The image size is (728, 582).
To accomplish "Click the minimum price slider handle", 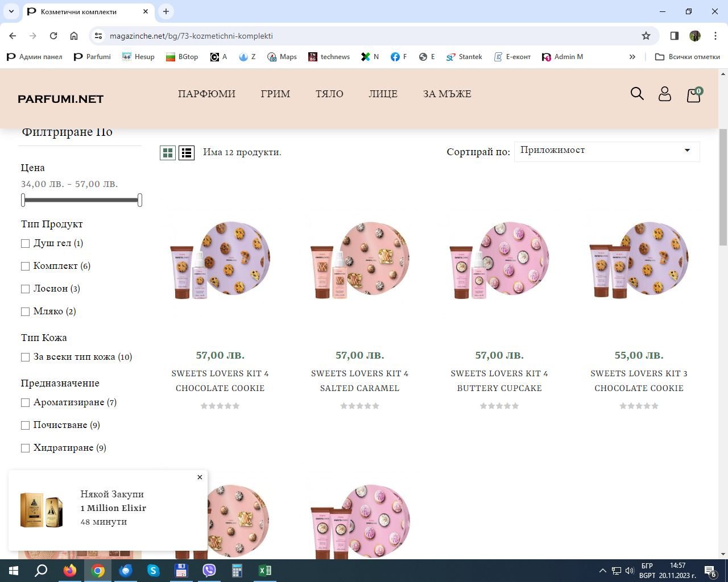I will click(23, 200).
